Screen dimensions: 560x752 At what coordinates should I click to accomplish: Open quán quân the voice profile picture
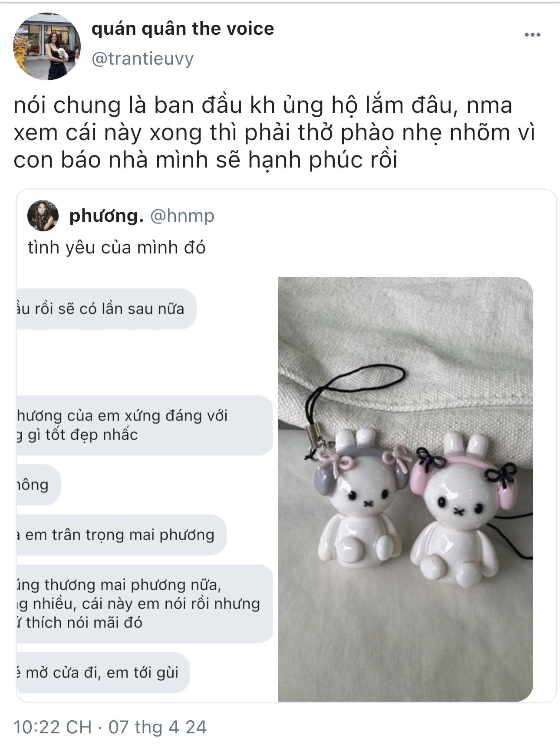tap(47, 46)
